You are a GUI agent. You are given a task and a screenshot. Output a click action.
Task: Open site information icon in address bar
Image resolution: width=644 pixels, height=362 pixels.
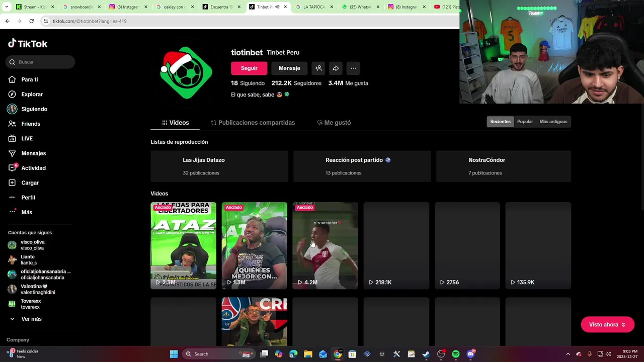pyautogui.click(x=46, y=21)
